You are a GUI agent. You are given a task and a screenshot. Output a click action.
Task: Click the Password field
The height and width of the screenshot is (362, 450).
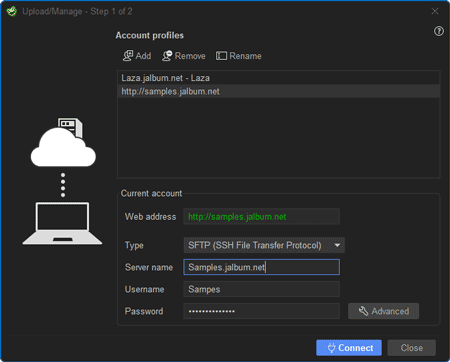tap(262, 311)
